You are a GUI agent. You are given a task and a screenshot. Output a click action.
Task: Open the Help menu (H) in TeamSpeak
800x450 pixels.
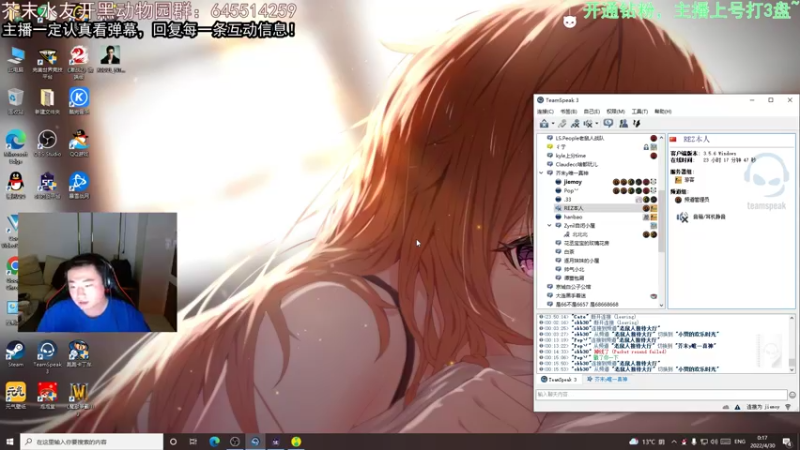663,111
